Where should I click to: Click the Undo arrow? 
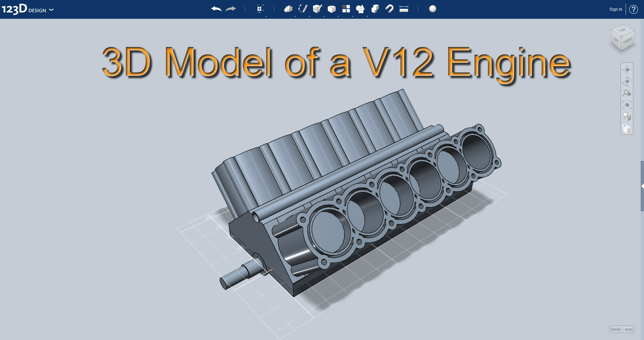click(216, 9)
